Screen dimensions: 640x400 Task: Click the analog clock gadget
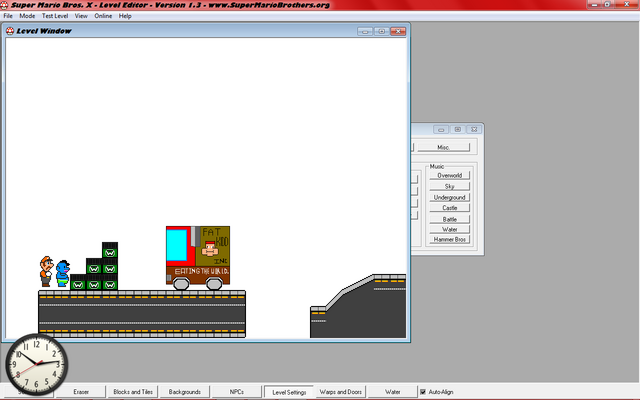point(36,364)
